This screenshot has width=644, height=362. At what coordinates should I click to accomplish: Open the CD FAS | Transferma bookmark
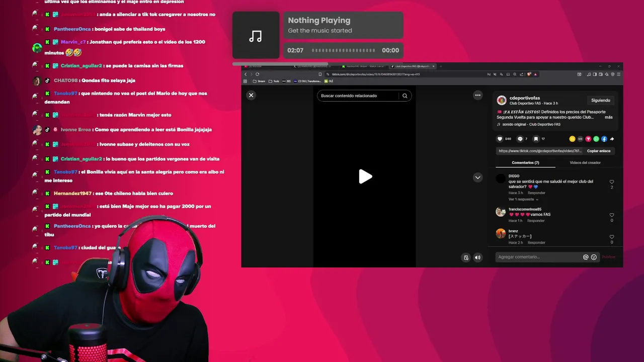(x=307, y=81)
